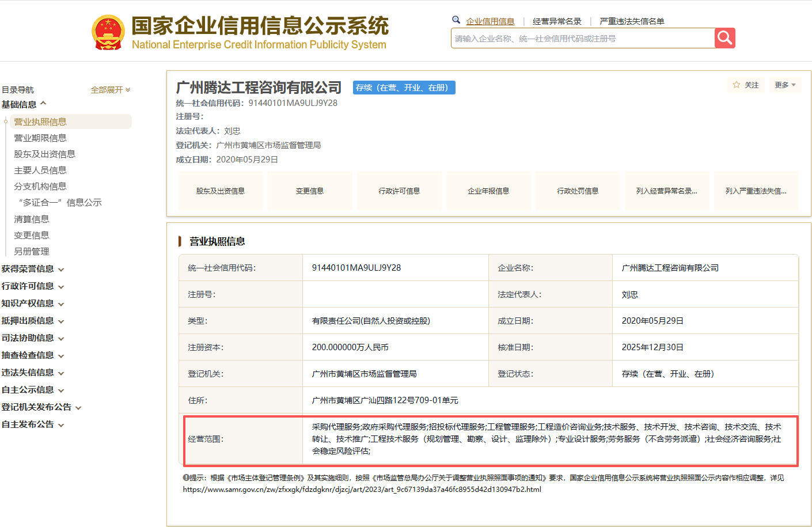Viewport: 812px width, 527px height.
Task: Click the 列入严重违法失信 card button
Action: (756, 191)
